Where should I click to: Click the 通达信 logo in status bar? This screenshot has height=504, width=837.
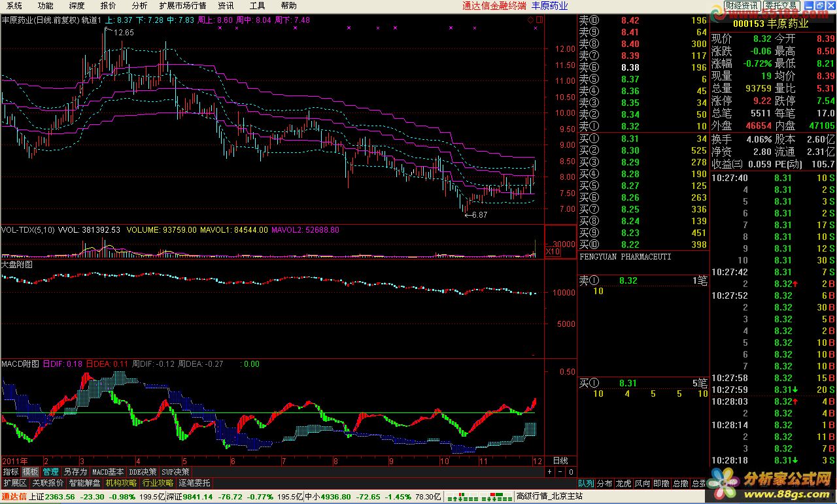(x=14, y=497)
